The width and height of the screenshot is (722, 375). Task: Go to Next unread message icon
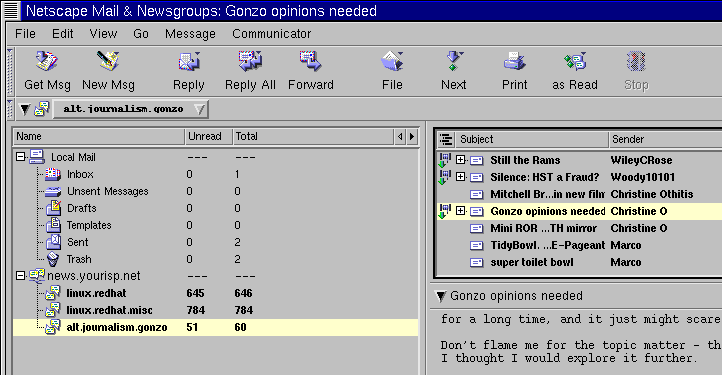[x=454, y=62]
